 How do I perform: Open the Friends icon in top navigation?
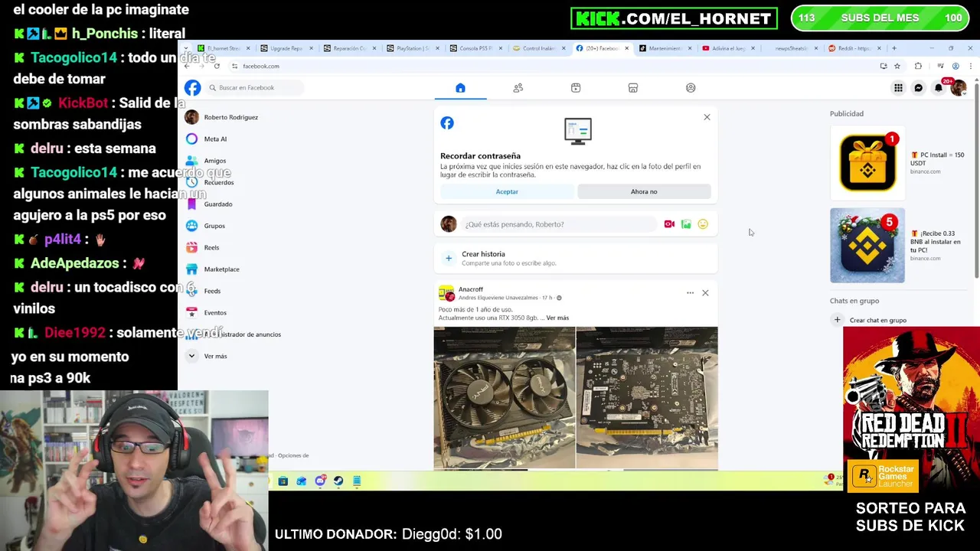click(518, 88)
